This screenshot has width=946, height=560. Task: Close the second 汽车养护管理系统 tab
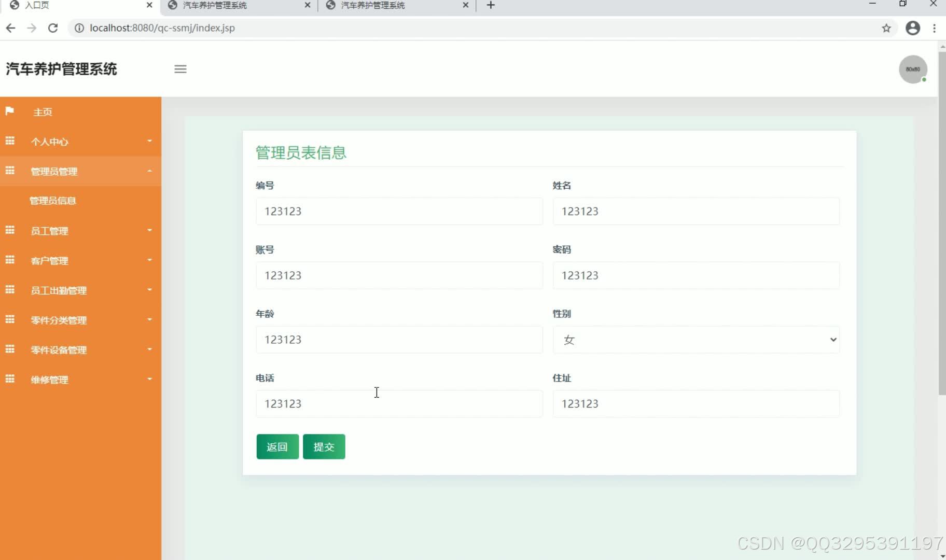pyautogui.click(x=308, y=5)
